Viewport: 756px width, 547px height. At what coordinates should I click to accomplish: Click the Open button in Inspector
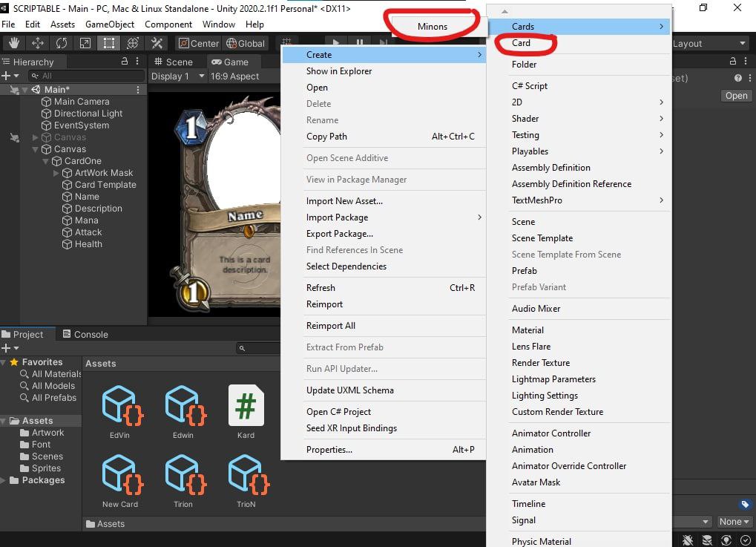736,96
